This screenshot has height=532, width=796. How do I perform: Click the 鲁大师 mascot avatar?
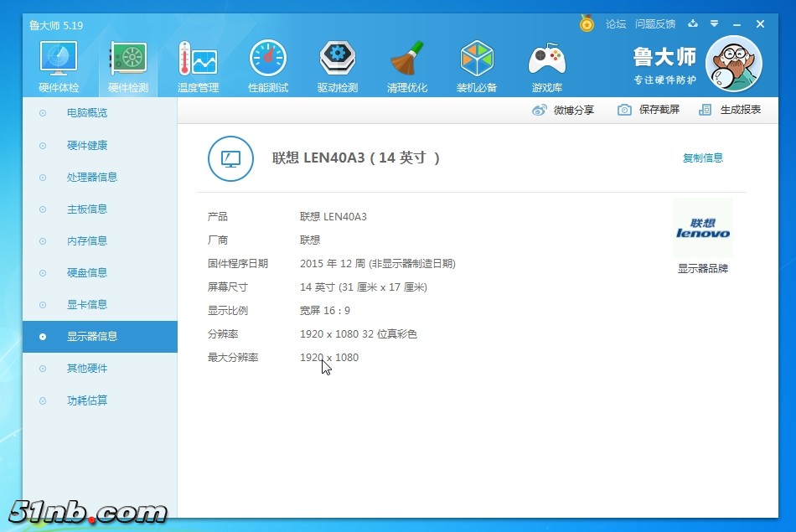pyautogui.click(x=733, y=65)
